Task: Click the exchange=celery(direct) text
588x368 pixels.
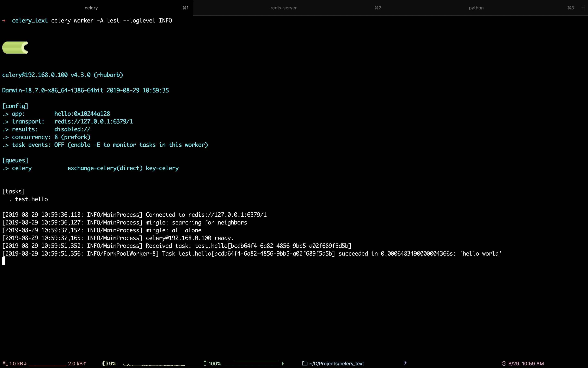Action: [105, 168]
